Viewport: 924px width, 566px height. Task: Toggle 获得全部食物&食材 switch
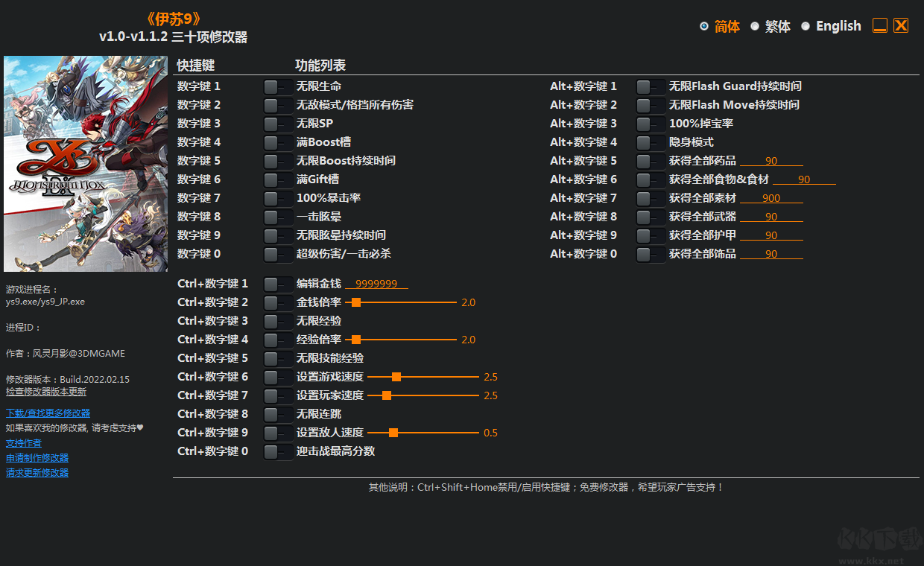[651, 180]
